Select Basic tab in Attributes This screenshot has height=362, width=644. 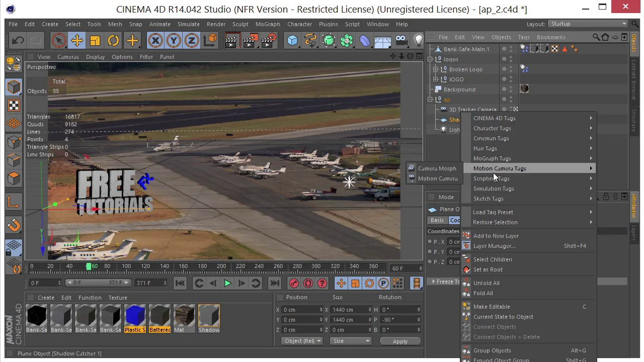(x=437, y=220)
